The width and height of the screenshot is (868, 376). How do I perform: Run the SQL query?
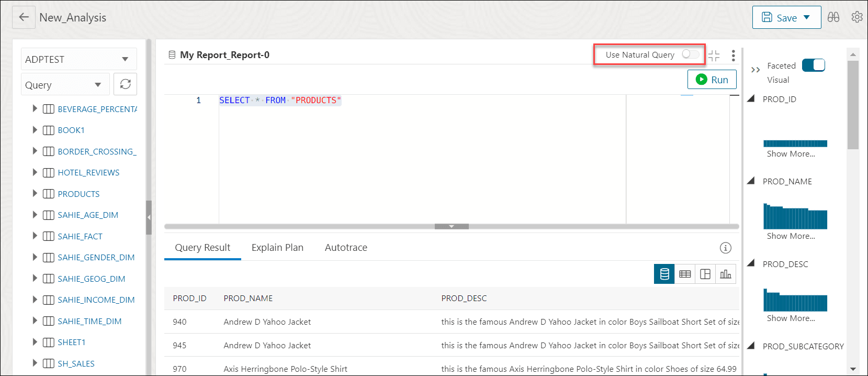[712, 80]
